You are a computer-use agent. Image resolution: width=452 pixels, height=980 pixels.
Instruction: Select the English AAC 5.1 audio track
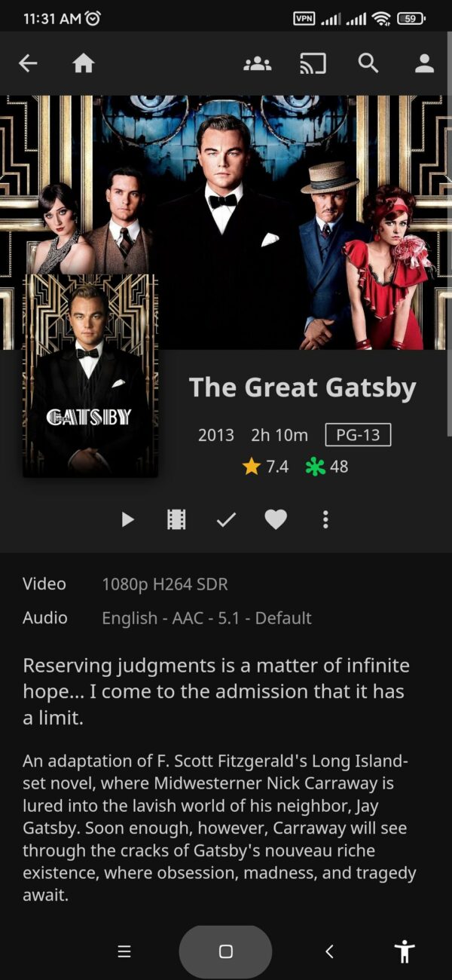click(206, 618)
